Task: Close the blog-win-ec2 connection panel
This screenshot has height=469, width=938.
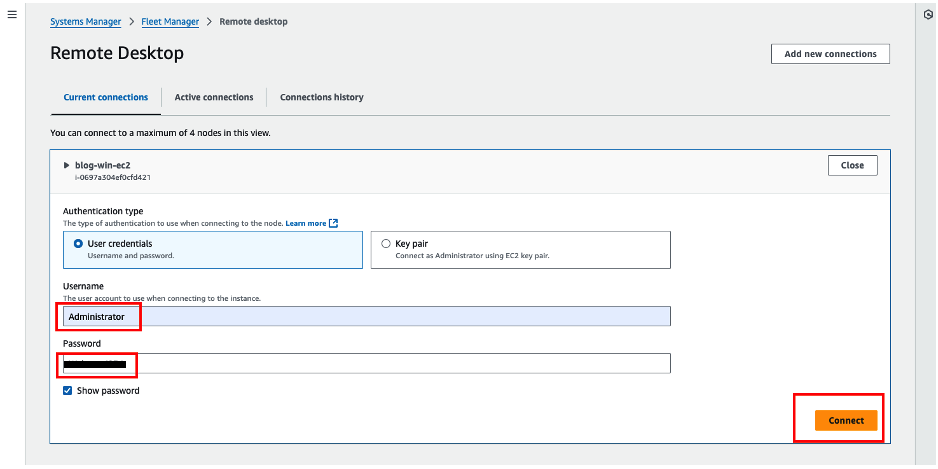Action: pyautogui.click(x=852, y=165)
